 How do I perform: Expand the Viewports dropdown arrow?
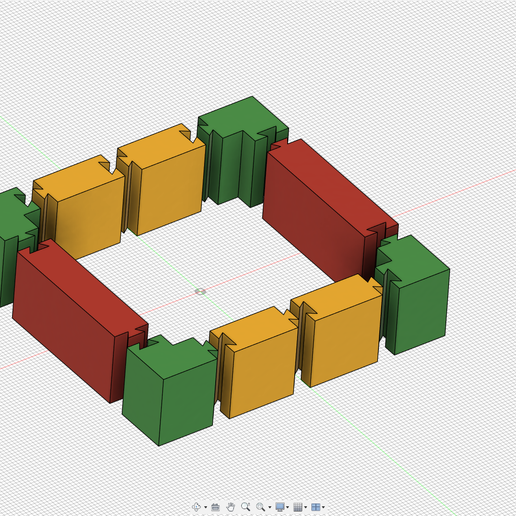[x=323, y=507]
